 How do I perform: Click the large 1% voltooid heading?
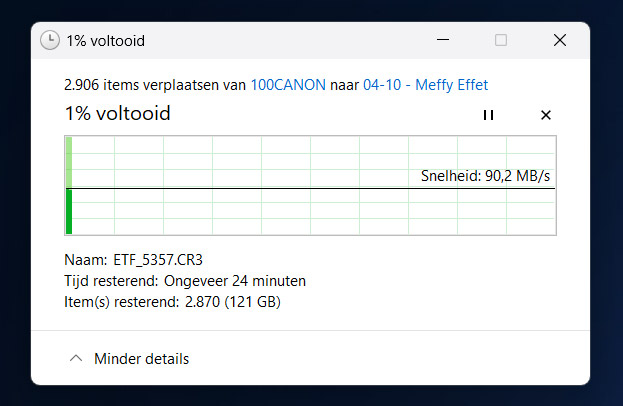[x=118, y=114]
